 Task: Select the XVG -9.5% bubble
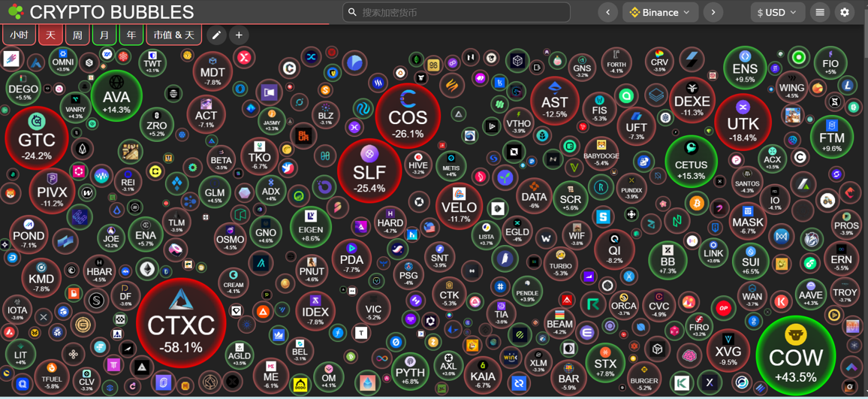pos(728,351)
